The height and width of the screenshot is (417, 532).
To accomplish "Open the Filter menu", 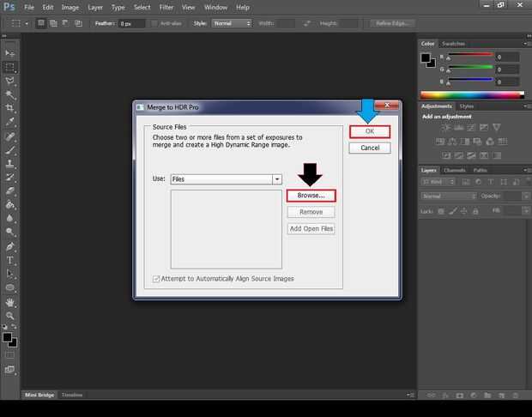I will point(166,7).
